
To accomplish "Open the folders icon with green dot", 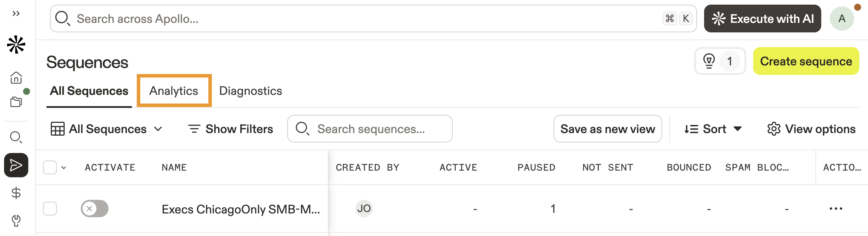I will point(16,102).
